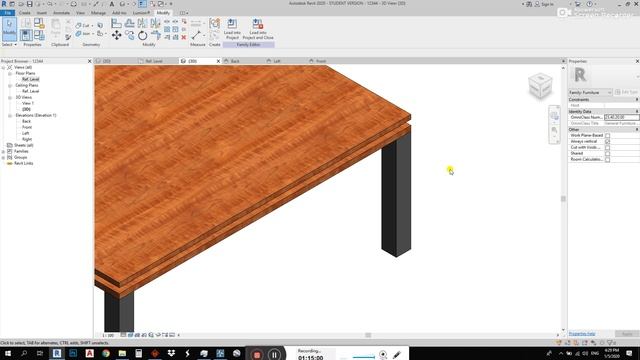The width and height of the screenshot is (640, 360).
Task: Collapse the Floor Plans tree node
Action: (x=10, y=73)
